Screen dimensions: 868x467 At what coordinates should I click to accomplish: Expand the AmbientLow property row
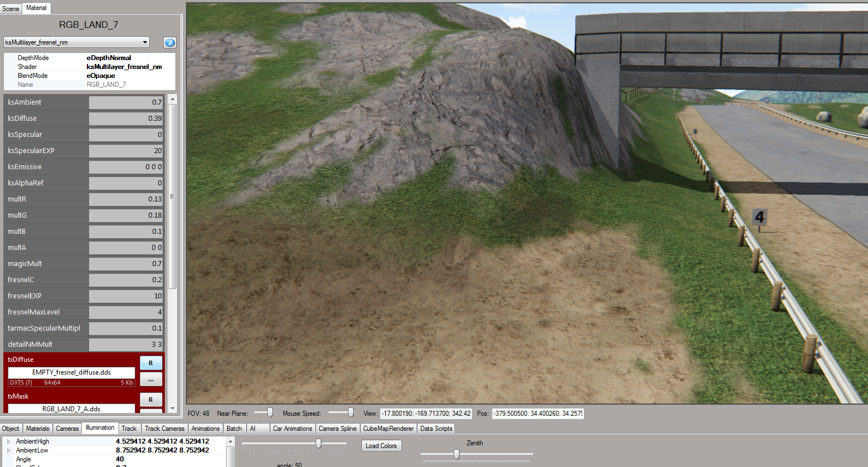pyautogui.click(x=8, y=450)
